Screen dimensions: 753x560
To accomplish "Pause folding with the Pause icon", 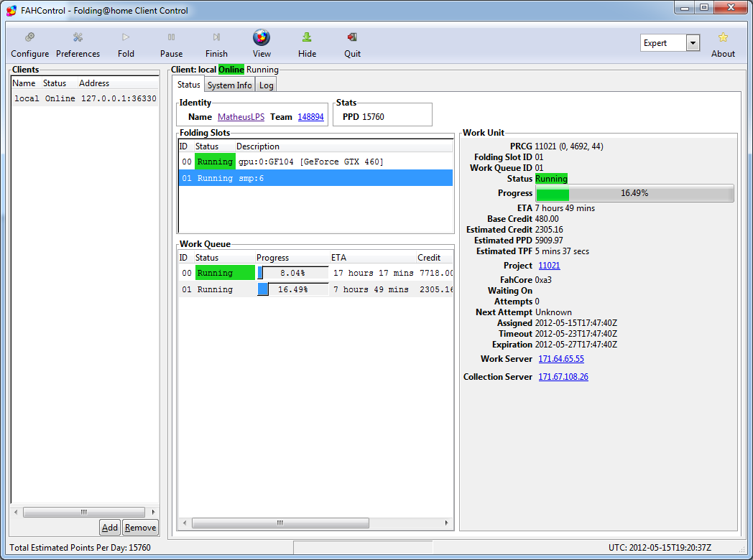I will click(x=171, y=37).
